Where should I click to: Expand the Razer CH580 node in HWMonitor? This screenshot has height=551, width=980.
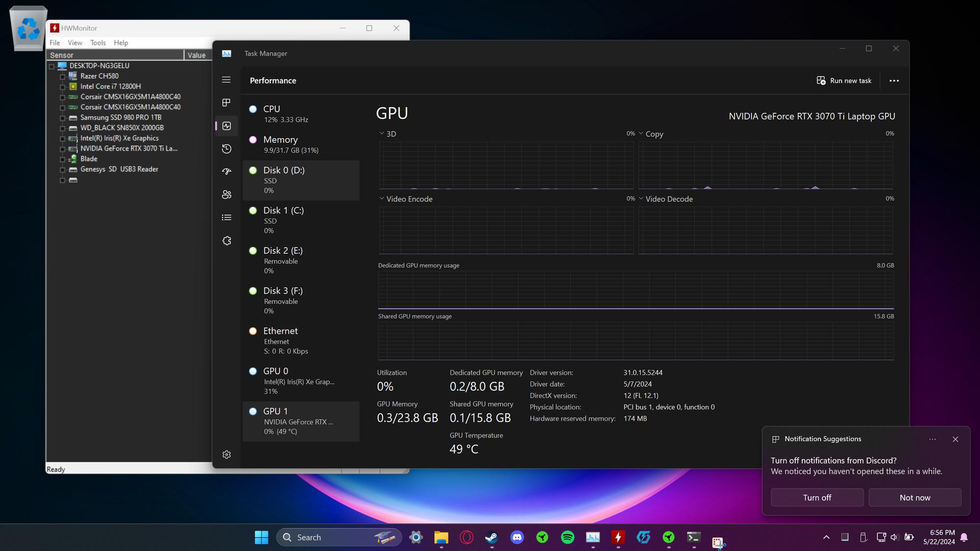click(62, 77)
